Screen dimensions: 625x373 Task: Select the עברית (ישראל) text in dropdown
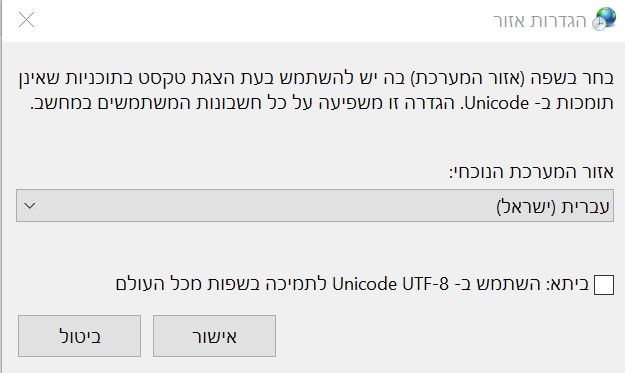553,206
